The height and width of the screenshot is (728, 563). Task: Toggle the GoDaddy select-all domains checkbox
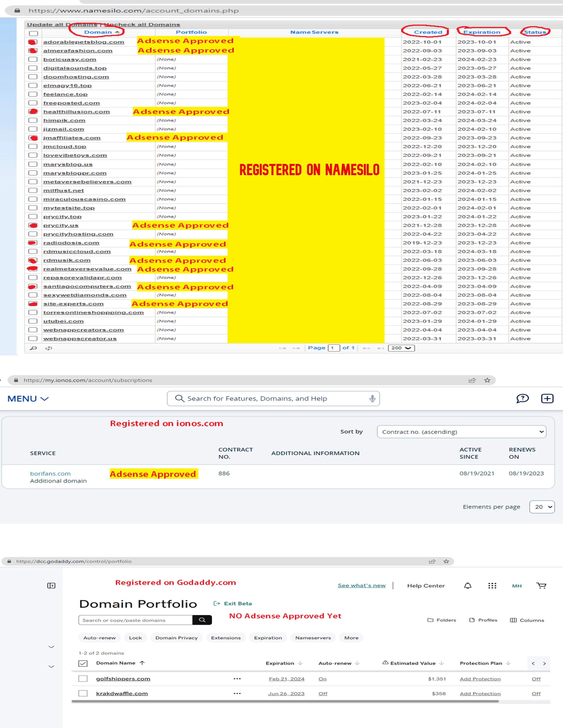(83, 663)
